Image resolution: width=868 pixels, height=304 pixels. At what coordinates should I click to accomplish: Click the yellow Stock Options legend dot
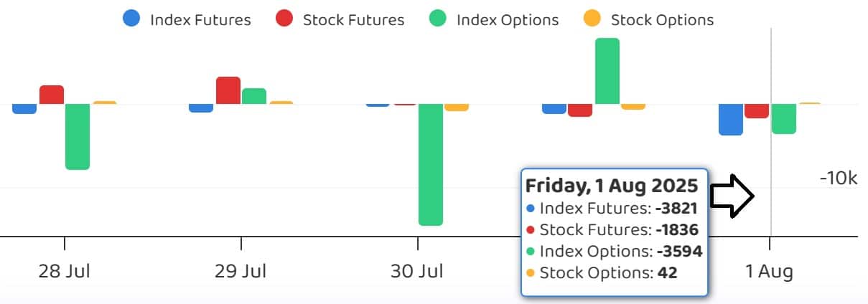pyautogui.click(x=592, y=19)
